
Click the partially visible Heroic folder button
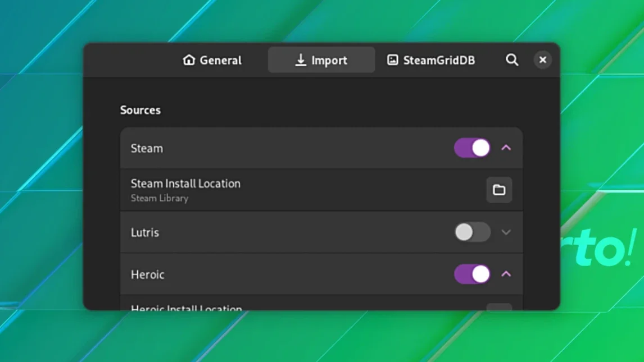pyautogui.click(x=499, y=306)
